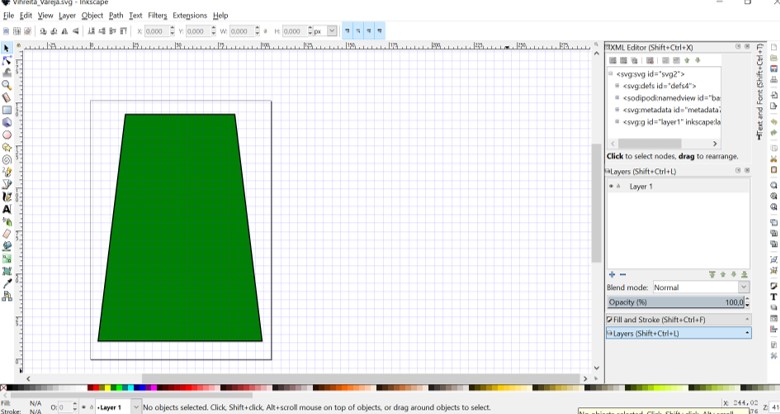Pick the yellow swatch in palette

click(108, 388)
